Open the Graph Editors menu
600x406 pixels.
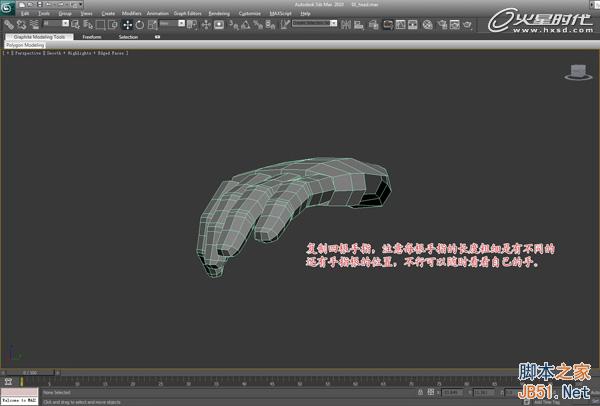[x=188, y=13]
